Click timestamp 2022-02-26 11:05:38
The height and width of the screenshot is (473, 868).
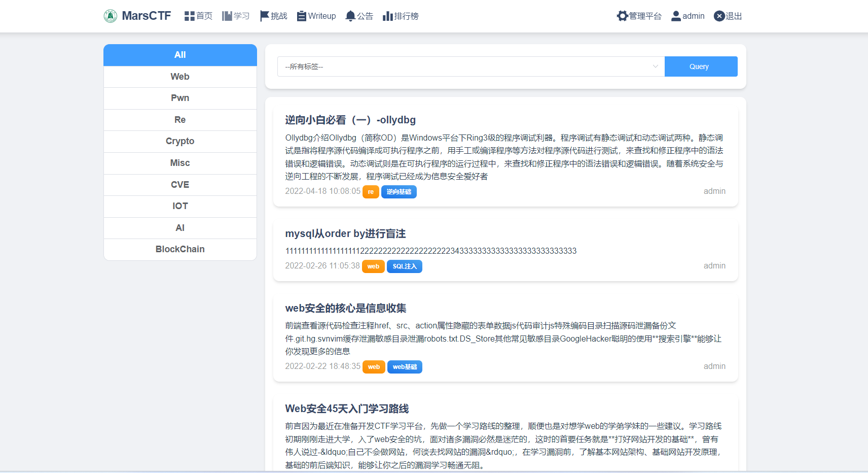(322, 266)
